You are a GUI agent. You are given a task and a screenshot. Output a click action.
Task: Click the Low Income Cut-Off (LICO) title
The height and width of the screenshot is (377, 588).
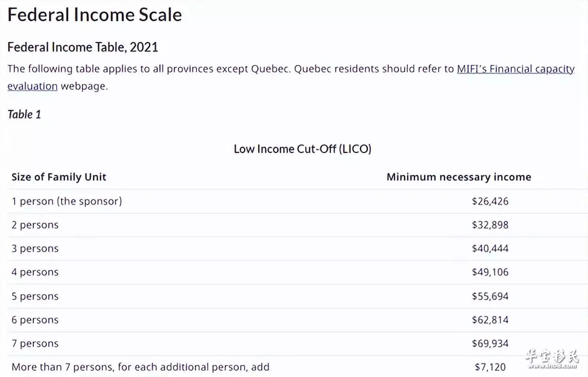[302, 149]
